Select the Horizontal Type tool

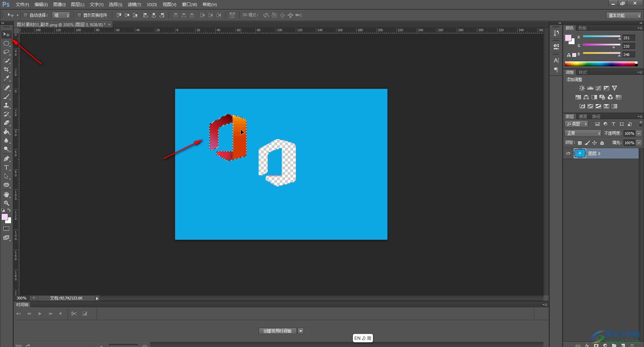(x=6, y=167)
